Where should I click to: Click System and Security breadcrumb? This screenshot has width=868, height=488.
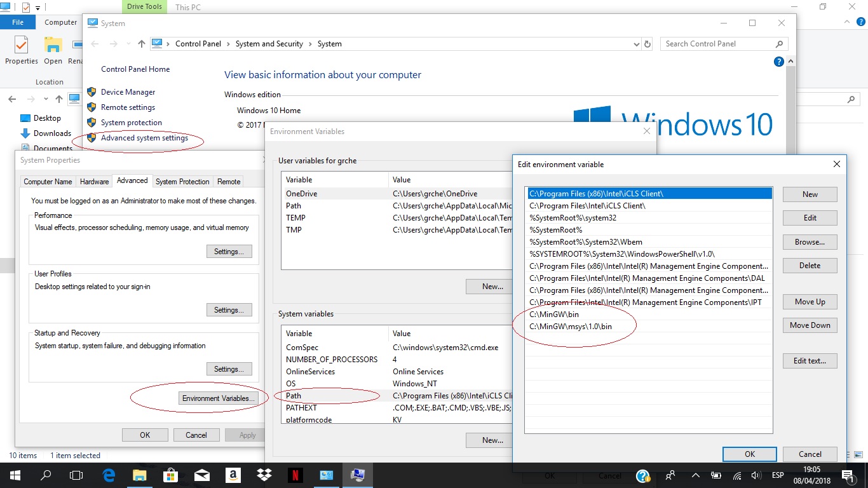(269, 44)
